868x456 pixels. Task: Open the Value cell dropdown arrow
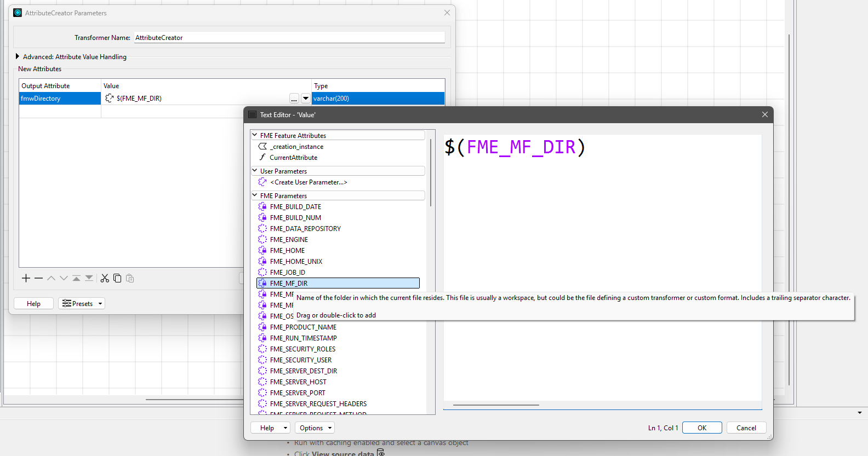pyautogui.click(x=306, y=99)
